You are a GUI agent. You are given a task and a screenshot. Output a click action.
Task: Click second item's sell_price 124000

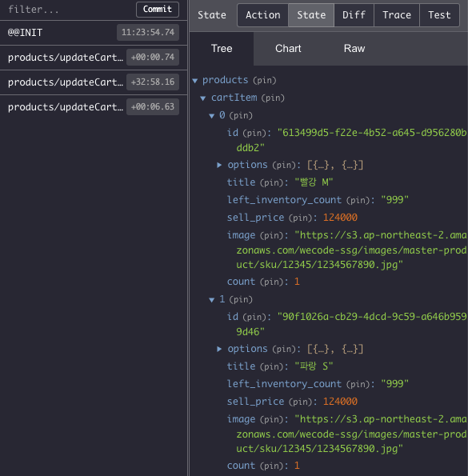coord(340,402)
